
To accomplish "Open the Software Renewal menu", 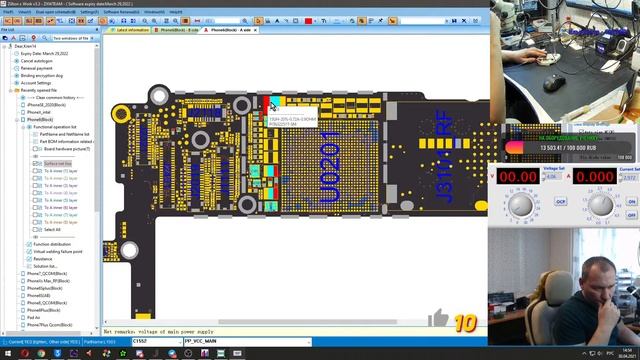I will (121, 12).
